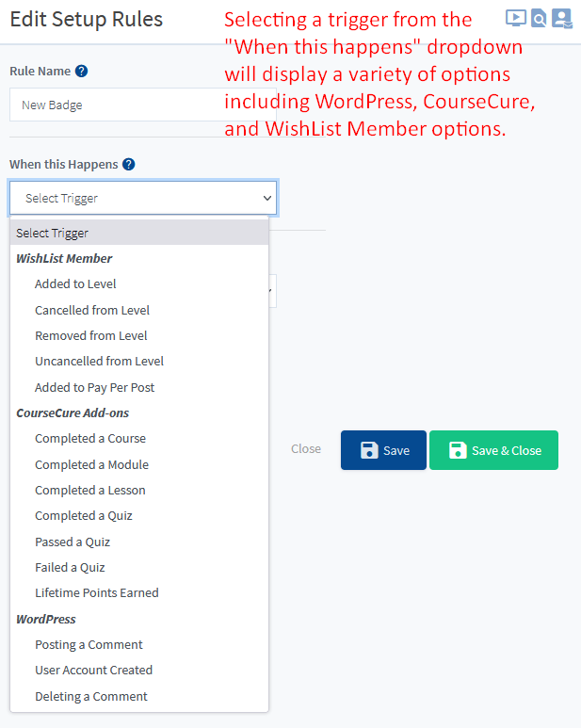
Task: Select Deleting a Comment trigger
Action: tap(139, 696)
